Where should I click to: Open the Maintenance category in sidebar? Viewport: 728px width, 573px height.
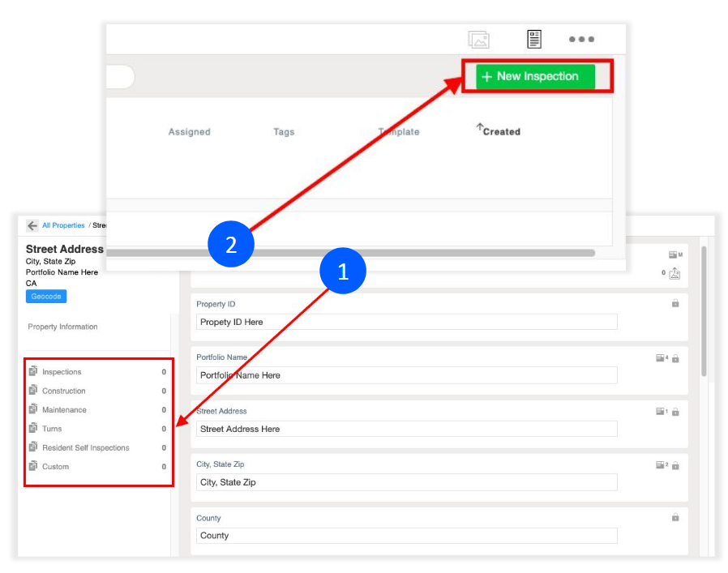coord(64,410)
